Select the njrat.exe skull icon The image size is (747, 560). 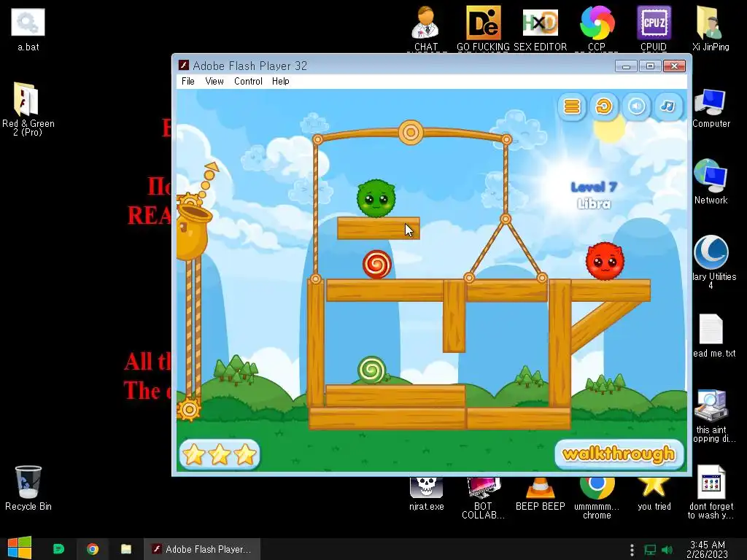pos(426,493)
